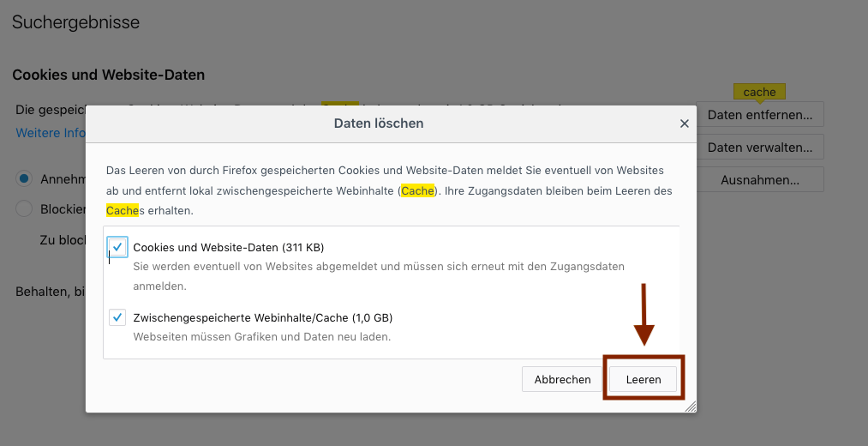Click text 'Webseiten müssen Grafiken und Daten neu laden.'
The height and width of the screenshot is (446, 868).
click(x=262, y=336)
